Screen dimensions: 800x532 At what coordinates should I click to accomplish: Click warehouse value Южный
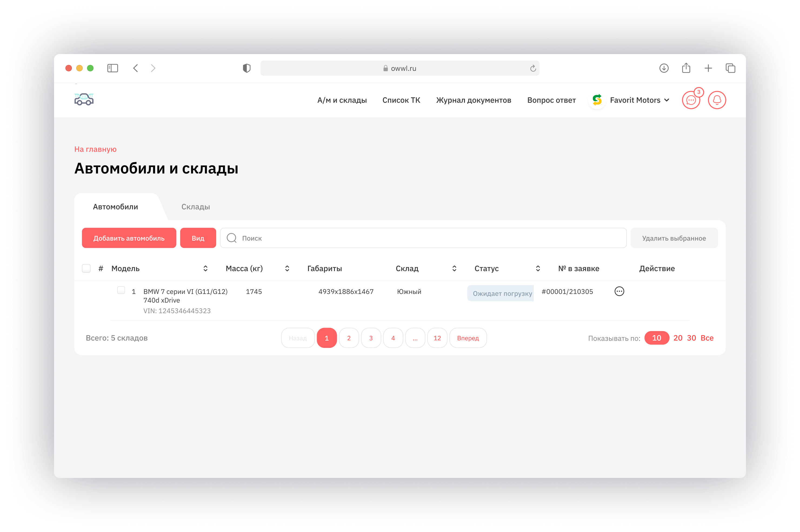(x=409, y=291)
